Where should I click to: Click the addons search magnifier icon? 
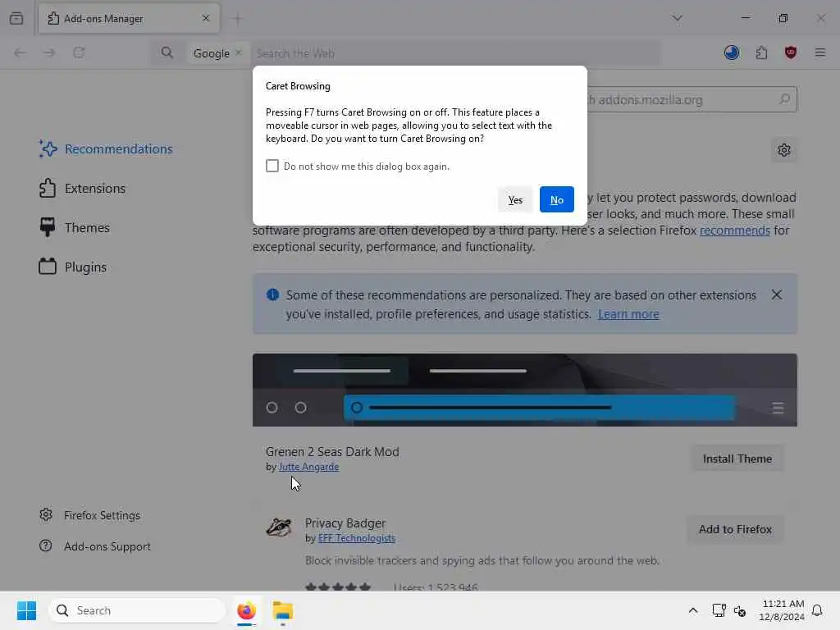click(x=784, y=99)
